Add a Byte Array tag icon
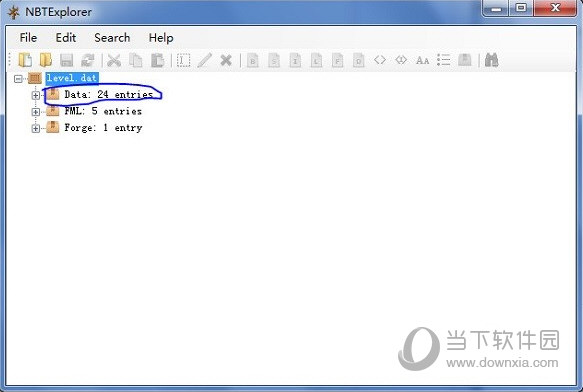The height and width of the screenshot is (392, 583). (x=380, y=60)
